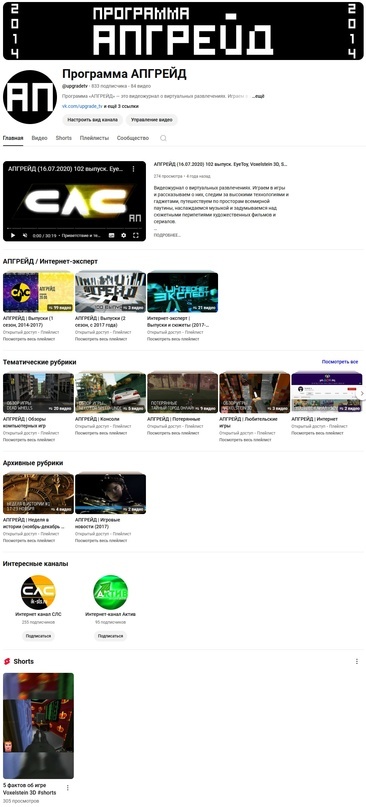
Task: Open Интернет-эксперт playlist thumbnail
Action: (x=183, y=292)
